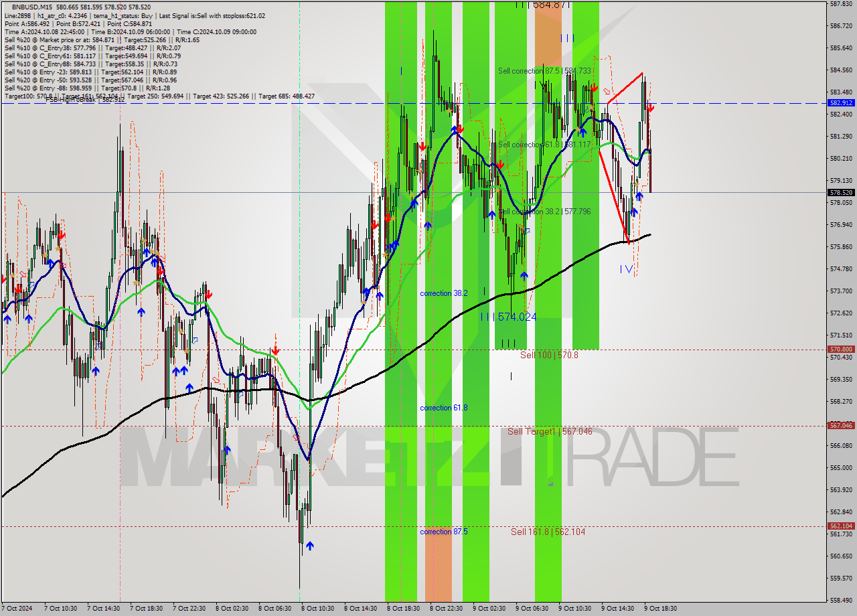
Task: Select the red 562.104 price tag
Action: pyautogui.click(x=841, y=526)
